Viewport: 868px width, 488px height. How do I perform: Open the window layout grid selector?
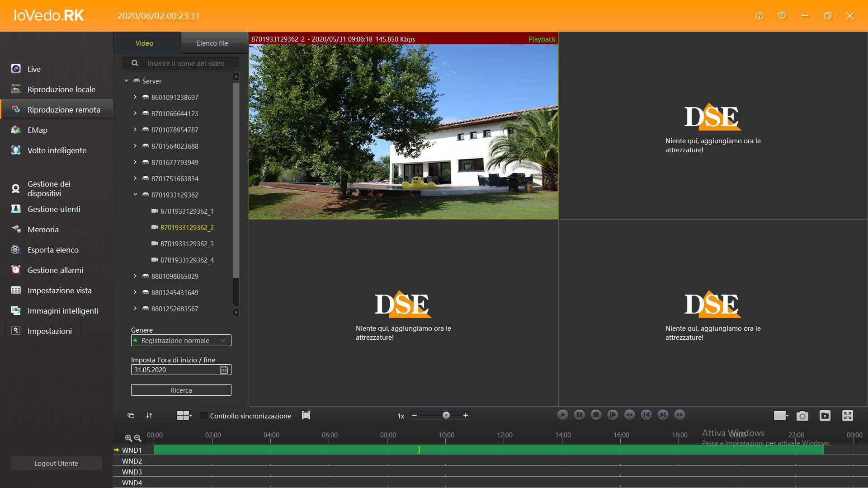pyautogui.click(x=184, y=416)
